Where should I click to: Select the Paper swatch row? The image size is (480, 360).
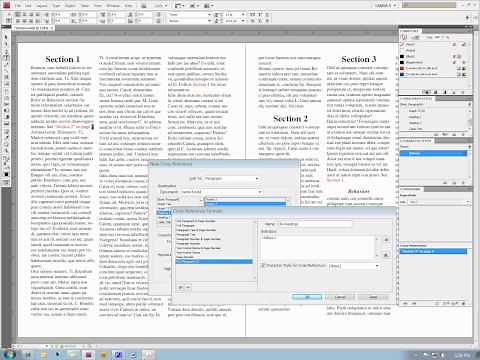pos(433,50)
